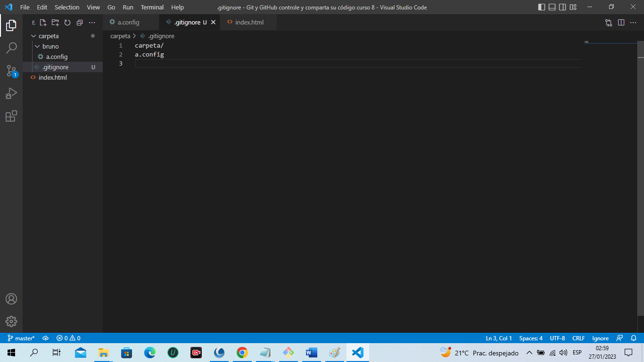
Task: Open editor More Actions ellipsis
Action: (x=633, y=23)
